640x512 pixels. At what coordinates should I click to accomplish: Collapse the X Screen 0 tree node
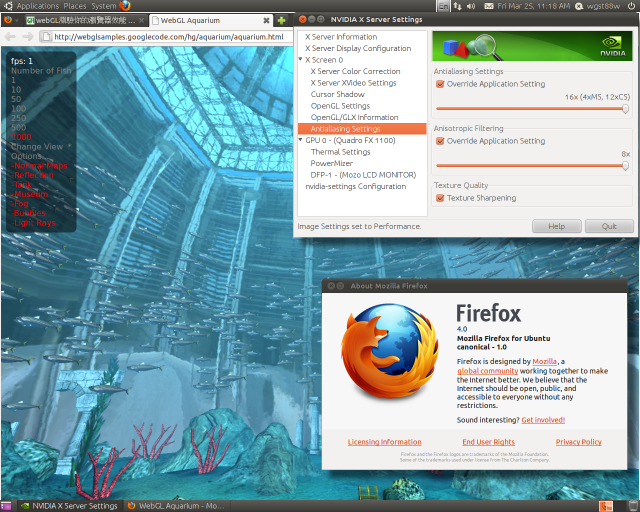tap(300, 59)
